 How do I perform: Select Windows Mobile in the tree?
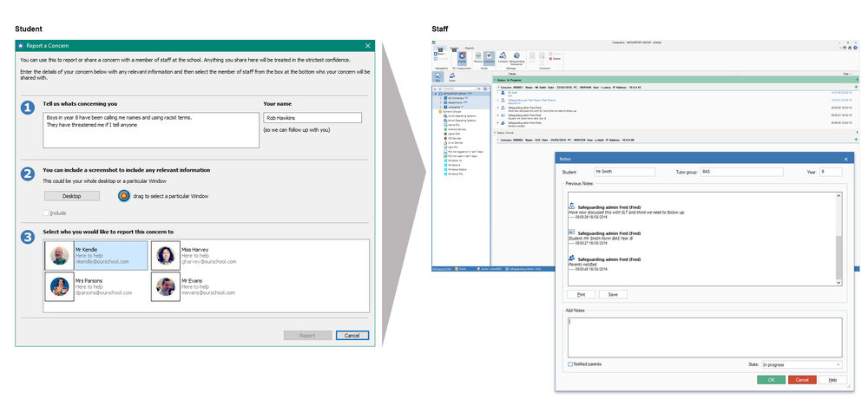[x=455, y=169]
